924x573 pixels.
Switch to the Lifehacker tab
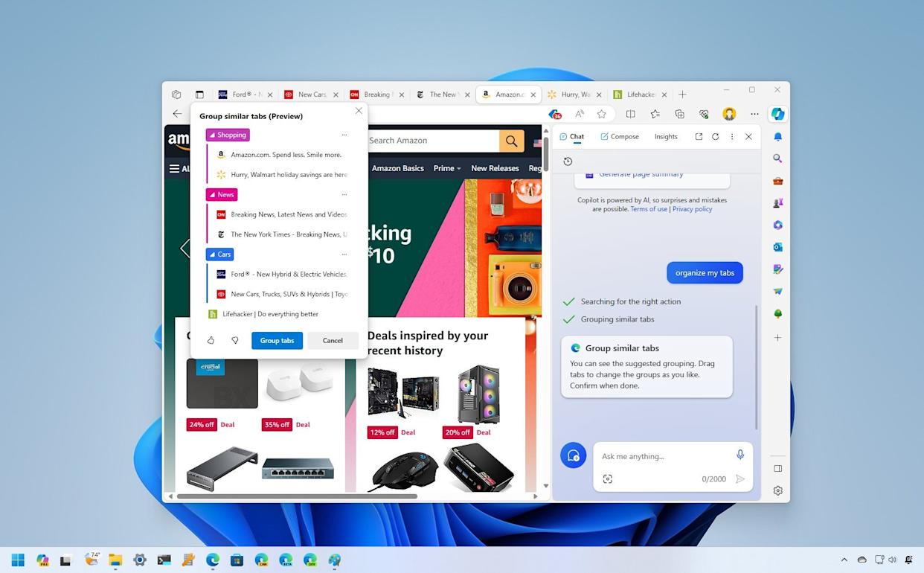tap(640, 95)
